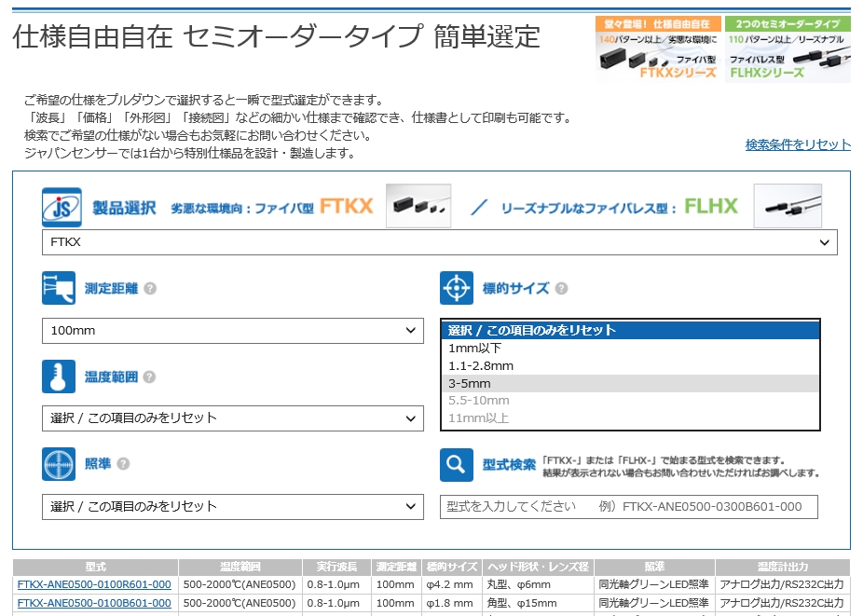Screen dimensions: 863x616
Task: Open help mark next to 測定距離
Action: pyautogui.click(x=150, y=289)
